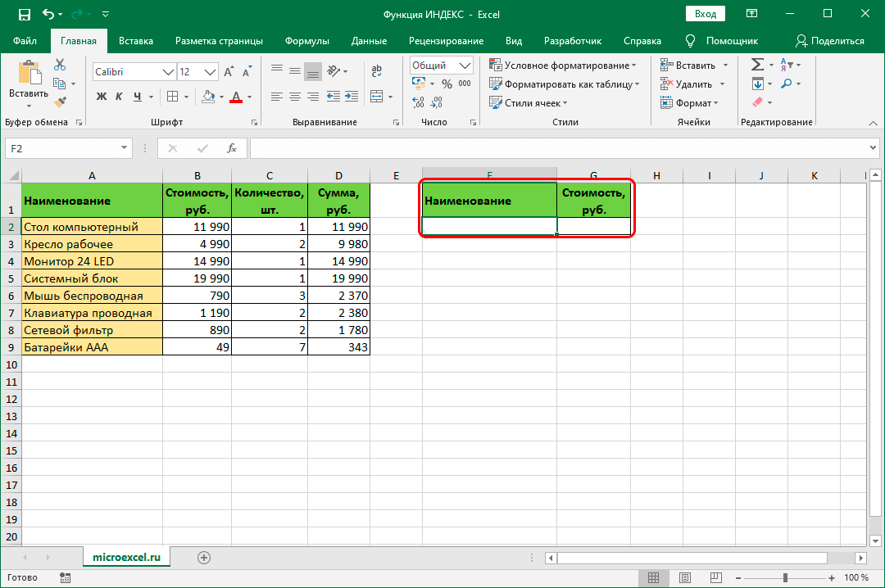Click the Save icon in title bar
This screenshot has width=885, height=588.
point(24,14)
